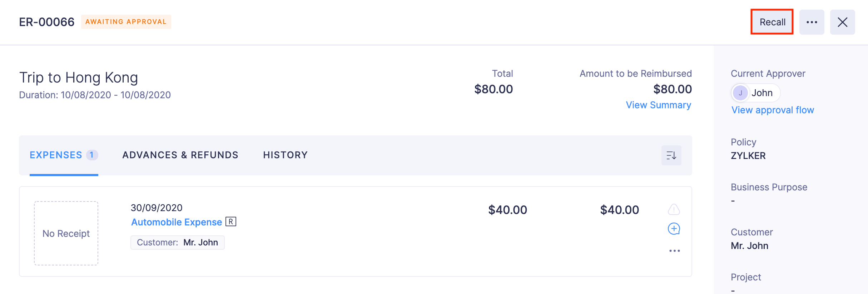Close the ER-00066 report panel
The width and height of the screenshot is (868, 294).
(x=842, y=22)
